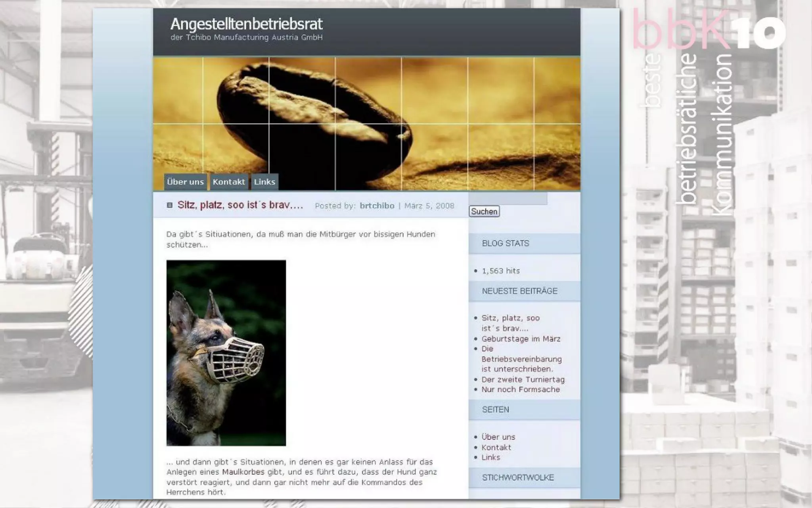Open the 'Nur noch Formsache' post link
The width and height of the screenshot is (812, 508).
click(520, 389)
